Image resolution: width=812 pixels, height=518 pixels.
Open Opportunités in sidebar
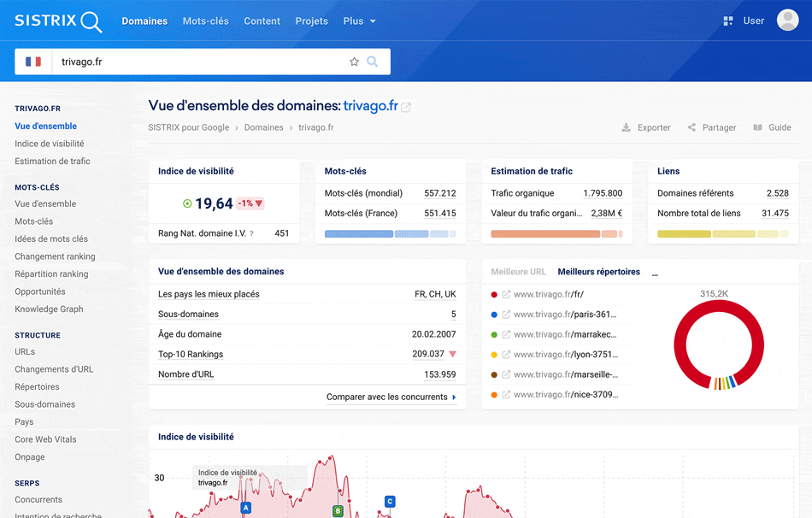[x=40, y=291]
